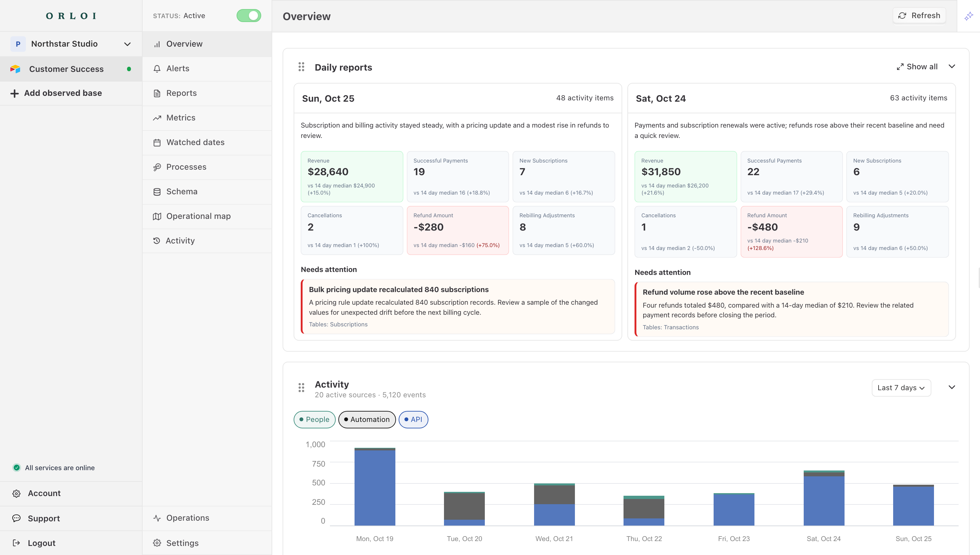This screenshot has width=980, height=555.
Task: Click the Settings gear icon
Action: pos(157,543)
